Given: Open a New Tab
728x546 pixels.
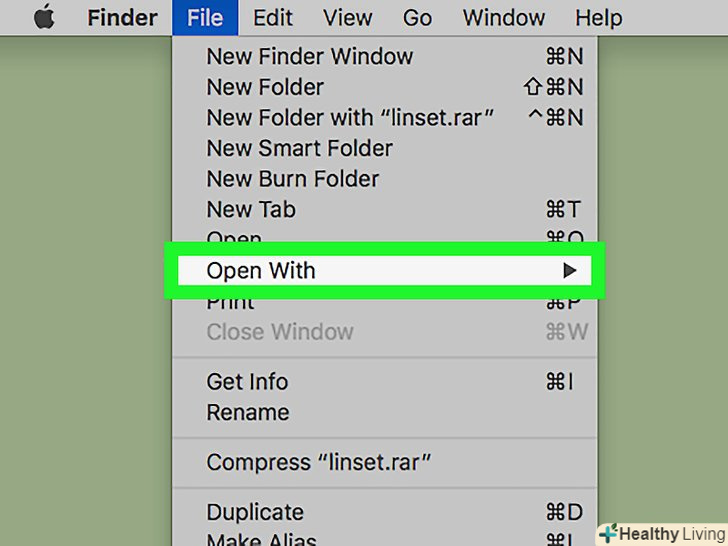Looking at the screenshot, I should point(251,209).
